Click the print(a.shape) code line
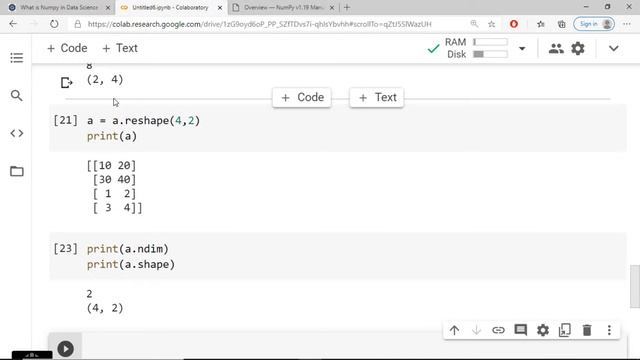640x360 pixels. pos(131,264)
